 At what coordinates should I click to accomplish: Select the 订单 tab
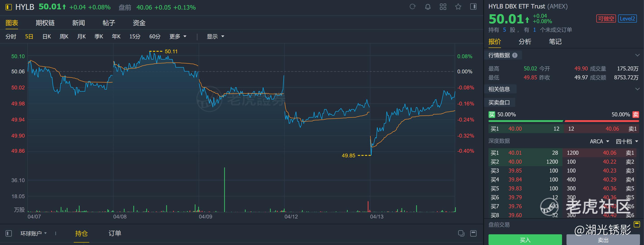115,233
